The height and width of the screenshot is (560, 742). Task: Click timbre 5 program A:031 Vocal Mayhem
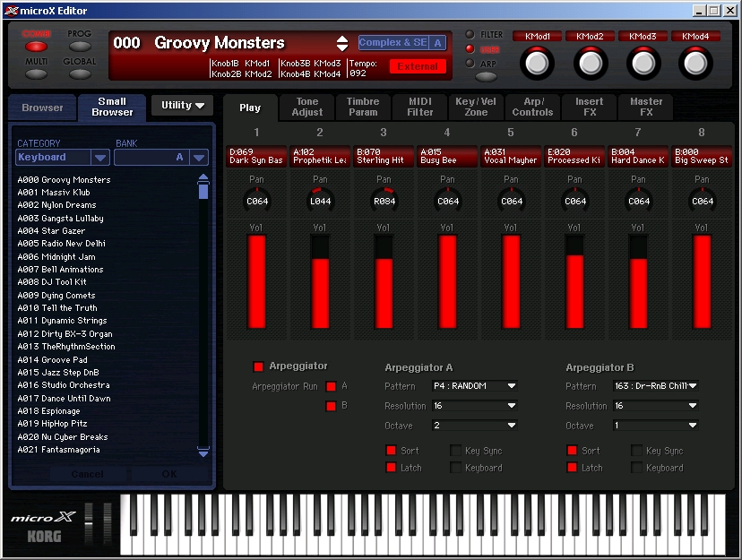(511, 156)
